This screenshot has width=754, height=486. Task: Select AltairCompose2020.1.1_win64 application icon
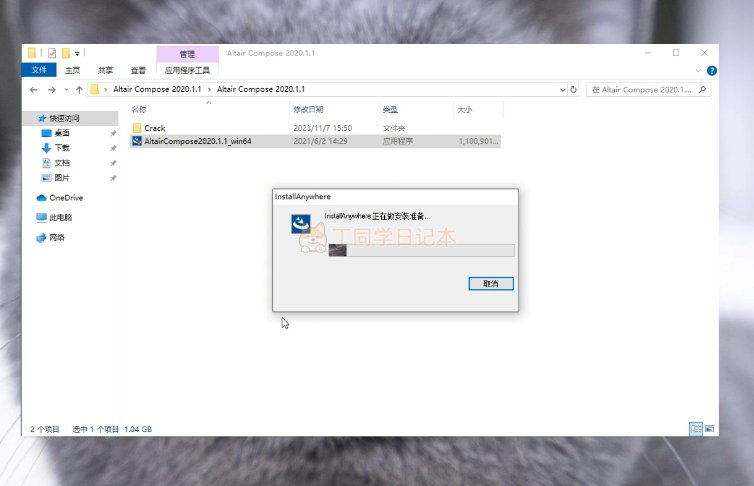point(137,141)
